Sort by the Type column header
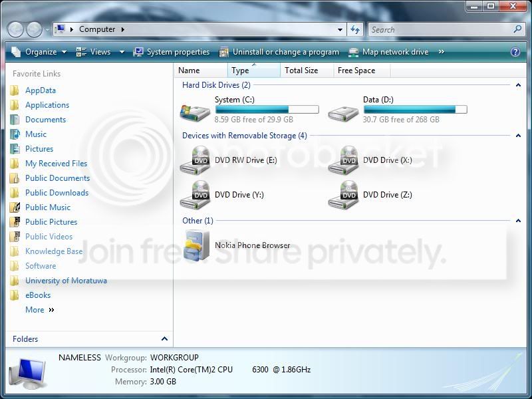 coord(254,70)
